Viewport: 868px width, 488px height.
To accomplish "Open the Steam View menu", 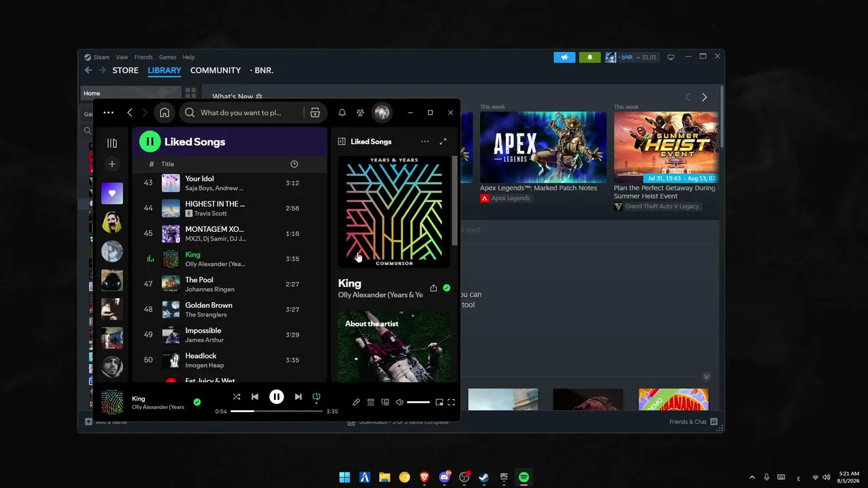I will click(x=122, y=57).
